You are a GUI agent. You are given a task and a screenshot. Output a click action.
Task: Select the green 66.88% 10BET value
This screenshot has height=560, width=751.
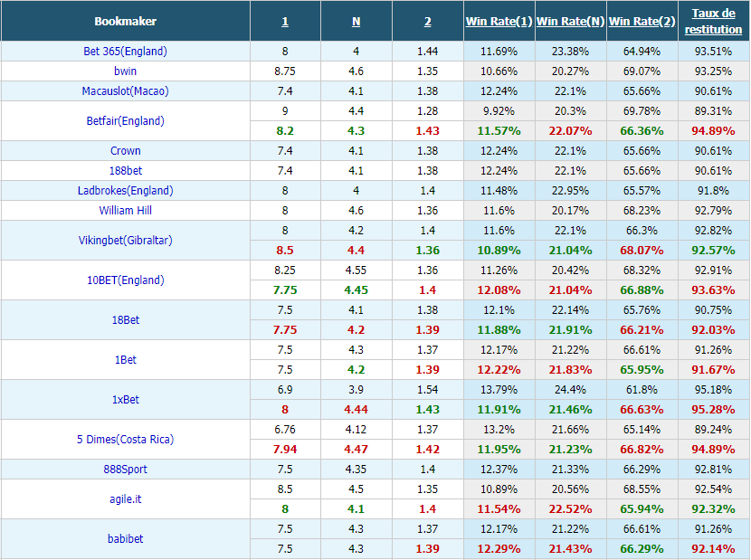coord(642,289)
